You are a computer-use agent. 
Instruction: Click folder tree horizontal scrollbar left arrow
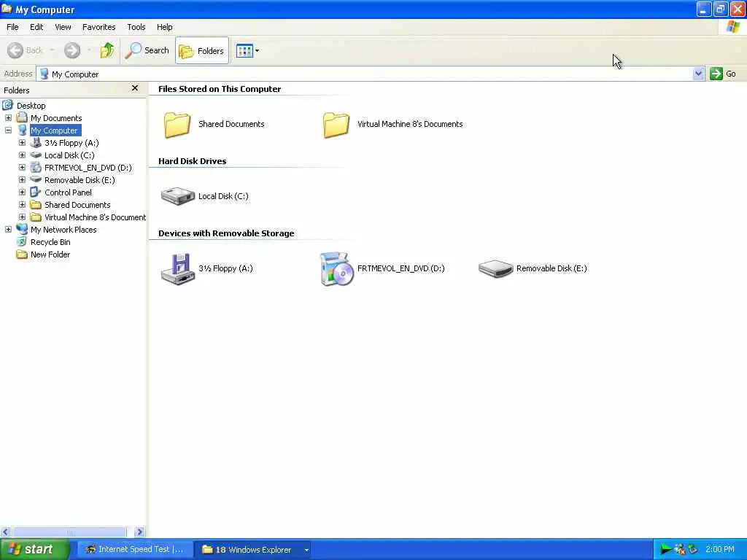(x=6, y=532)
